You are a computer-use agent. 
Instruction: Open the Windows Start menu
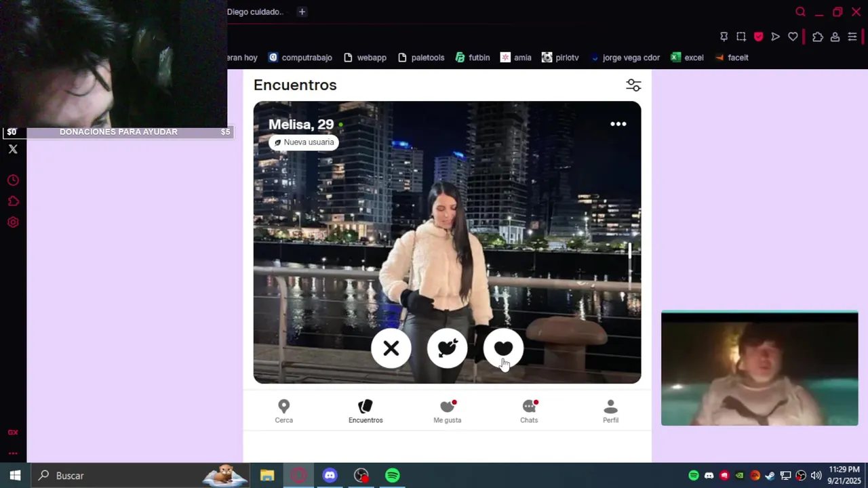point(15,476)
